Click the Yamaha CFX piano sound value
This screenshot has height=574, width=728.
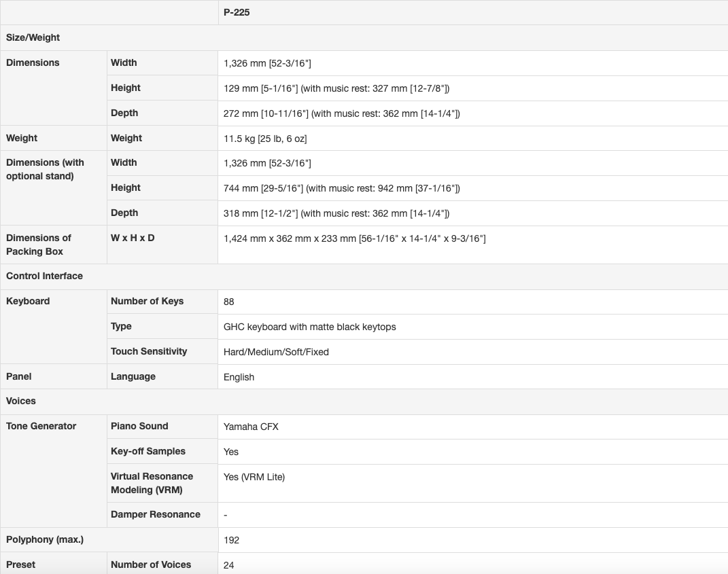pyautogui.click(x=251, y=427)
